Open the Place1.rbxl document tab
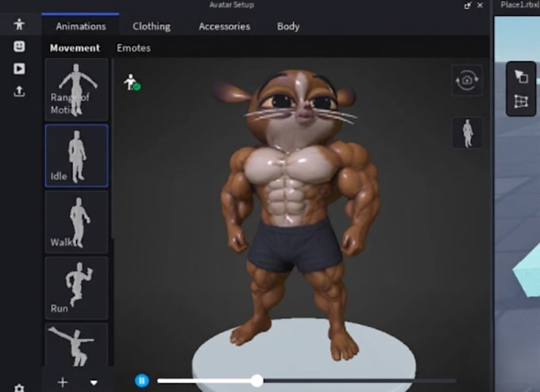540x392 pixels. (519, 5)
